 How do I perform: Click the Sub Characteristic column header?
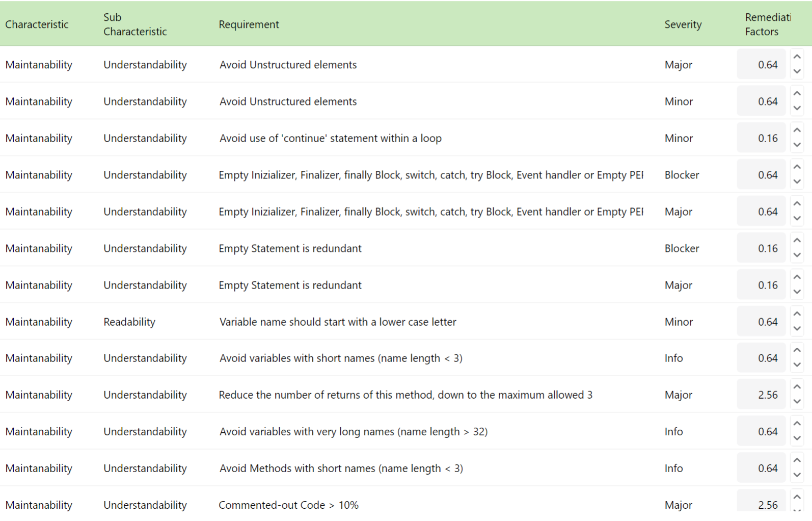pos(135,24)
